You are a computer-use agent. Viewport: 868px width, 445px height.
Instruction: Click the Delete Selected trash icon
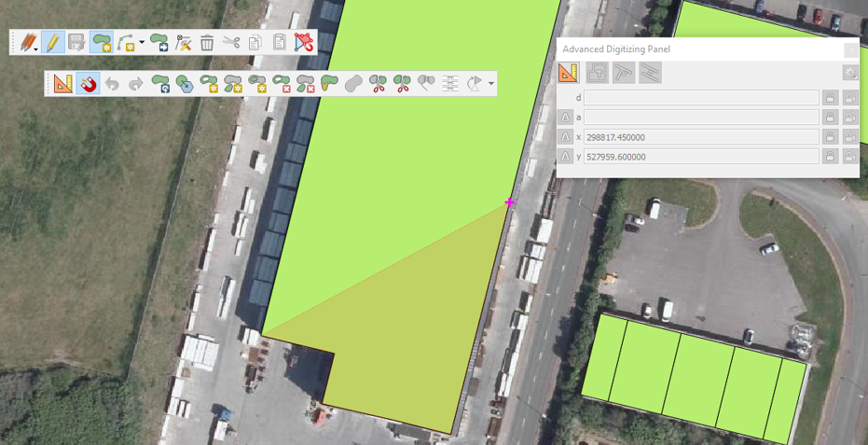[207, 42]
